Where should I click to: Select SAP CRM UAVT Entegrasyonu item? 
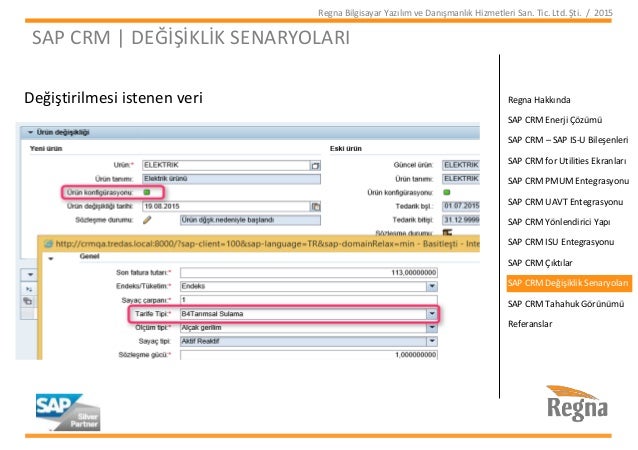tap(565, 202)
